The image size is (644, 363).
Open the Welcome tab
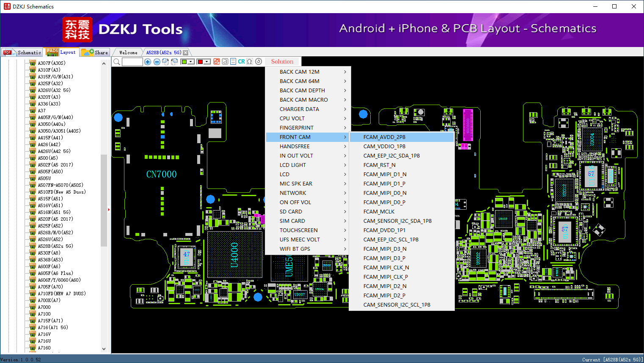point(128,53)
